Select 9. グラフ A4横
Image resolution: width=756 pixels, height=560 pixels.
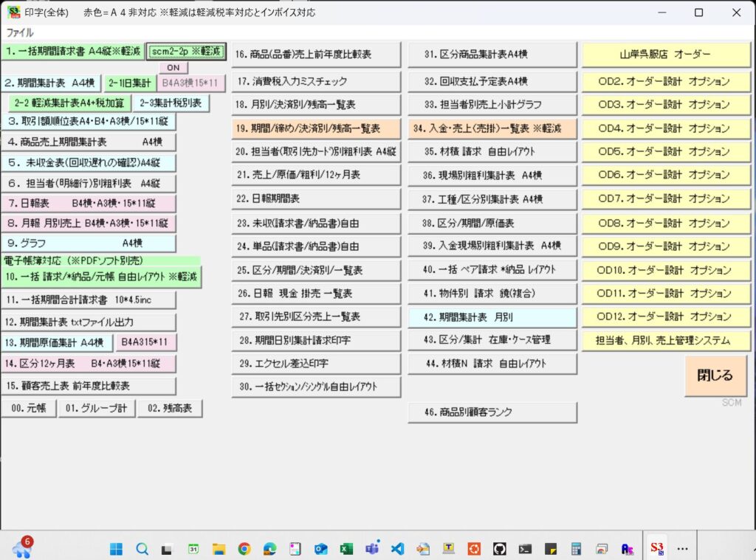[x=89, y=243]
